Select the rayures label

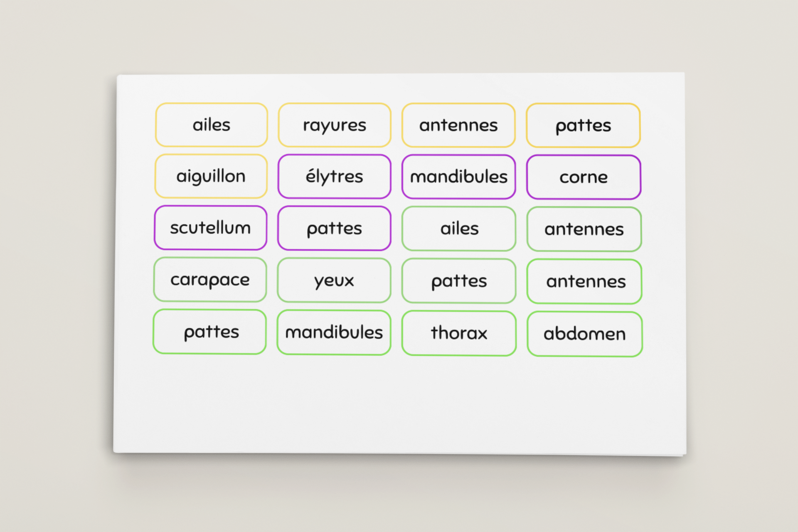pyautogui.click(x=334, y=125)
